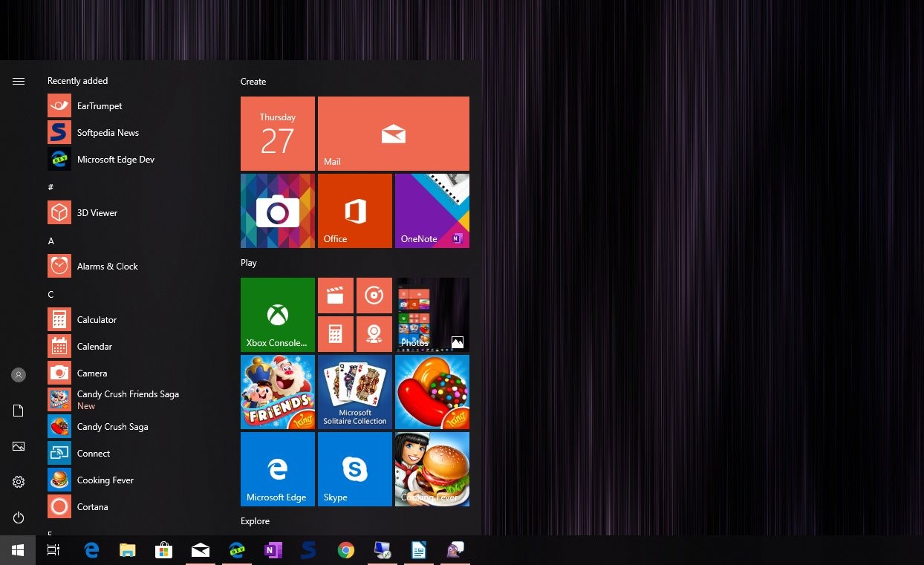Open the Mail live tile
The height and width of the screenshot is (565, 924).
[x=394, y=134]
